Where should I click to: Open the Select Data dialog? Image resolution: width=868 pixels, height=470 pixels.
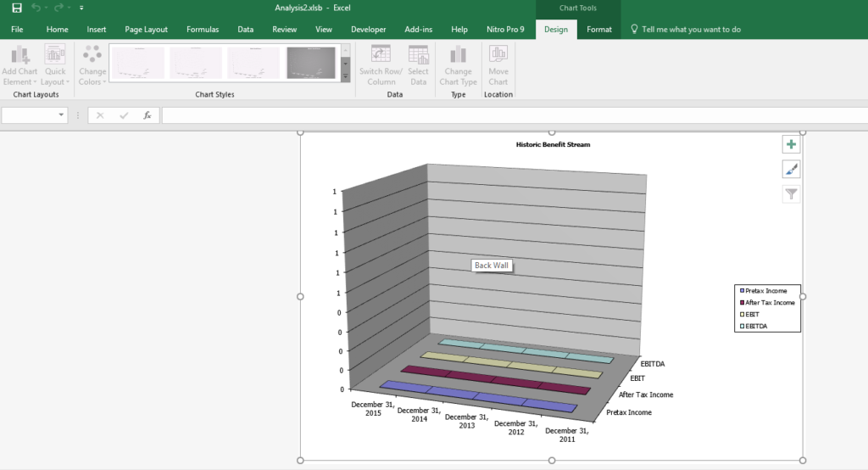(x=418, y=65)
